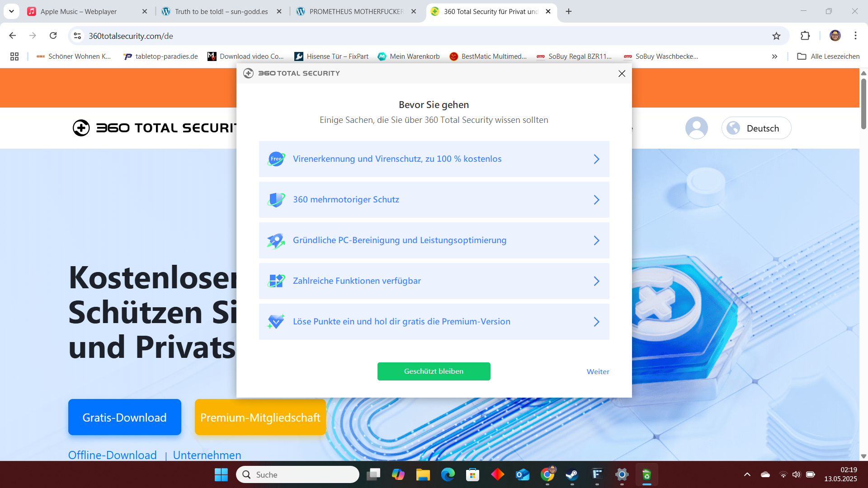
Task: Close the Apple Music tab
Action: (145, 11)
